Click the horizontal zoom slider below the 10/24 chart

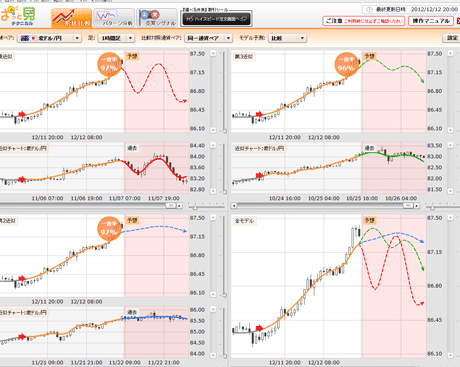[x=432, y=207]
